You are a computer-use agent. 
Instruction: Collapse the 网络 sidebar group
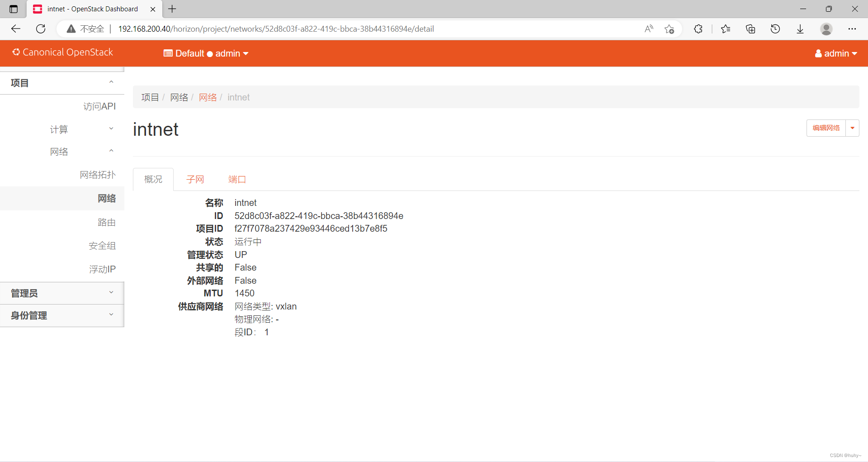pyautogui.click(x=62, y=152)
